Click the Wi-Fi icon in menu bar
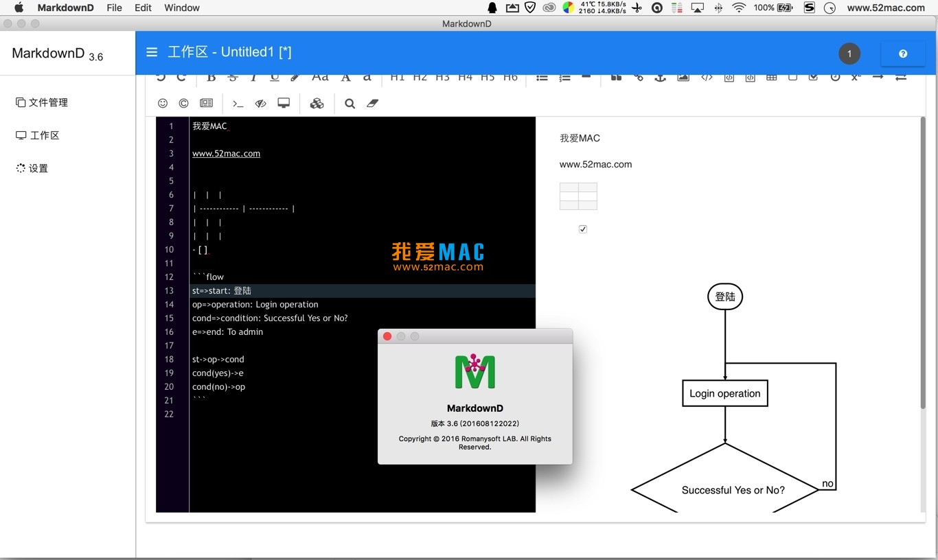Image resolution: width=938 pixels, height=560 pixels. point(739,8)
